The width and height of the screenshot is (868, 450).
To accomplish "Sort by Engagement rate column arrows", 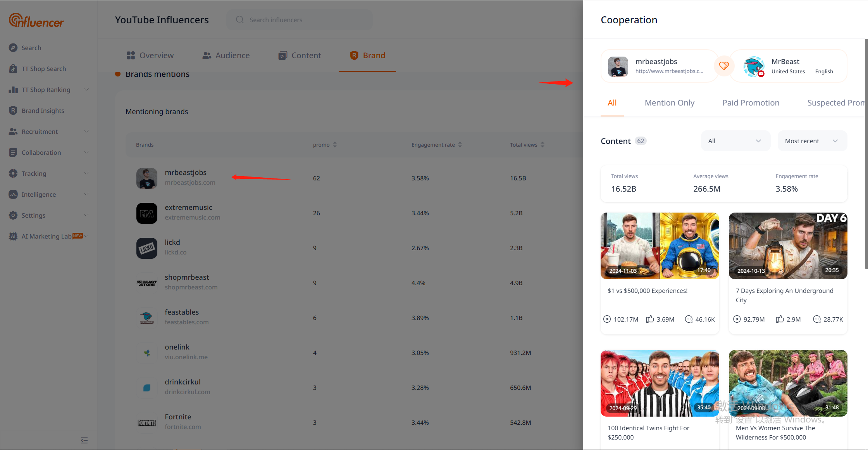I will pyautogui.click(x=460, y=145).
